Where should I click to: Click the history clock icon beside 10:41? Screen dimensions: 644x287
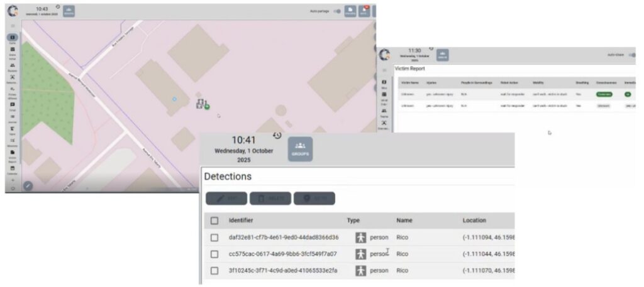click(x=277, y=135)
